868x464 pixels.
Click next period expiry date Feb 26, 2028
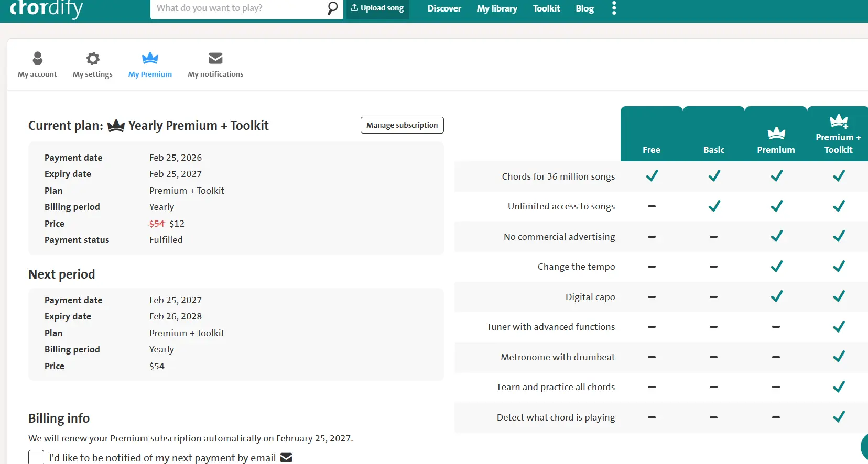pos(176,316)
